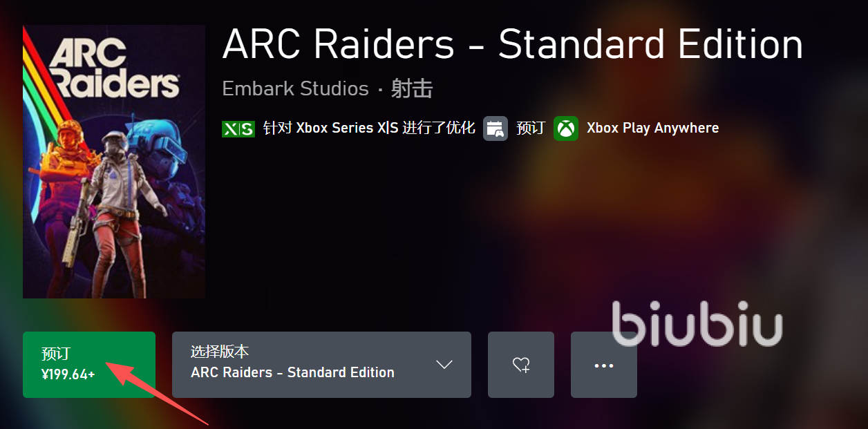This screenshot has height=429, width=868.
Task: Click the pre-order calendar badge icon
Action: click(496, 128)
